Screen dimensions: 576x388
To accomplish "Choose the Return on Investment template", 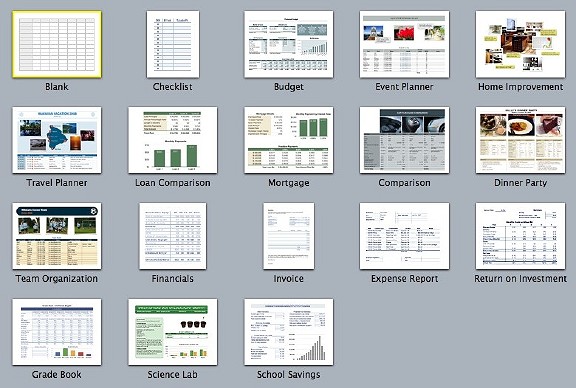I will [520, 236].
